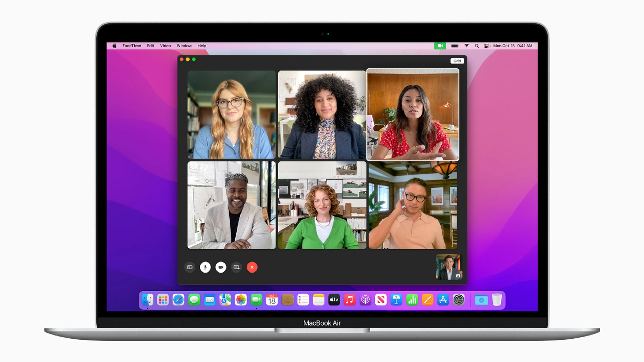Viewport: 644px width, 362px height.
Task: End the FaceTime call
Action: tap(252, 267)
